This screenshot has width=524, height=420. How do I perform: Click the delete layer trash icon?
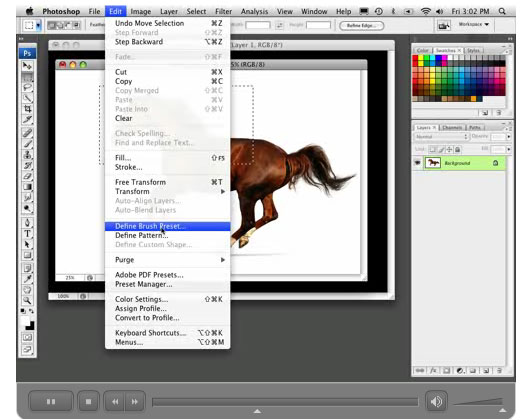(499, 370)
